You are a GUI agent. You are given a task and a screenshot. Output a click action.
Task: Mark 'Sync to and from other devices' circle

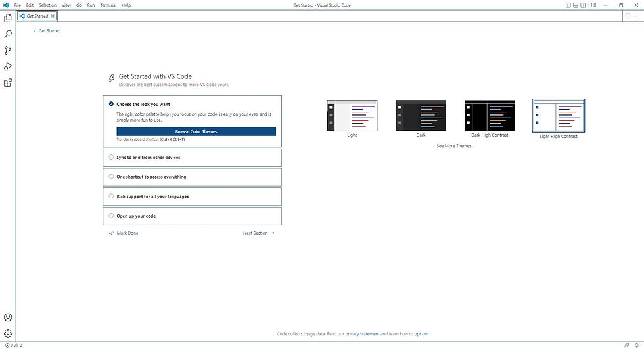click(x=111, y=157)
